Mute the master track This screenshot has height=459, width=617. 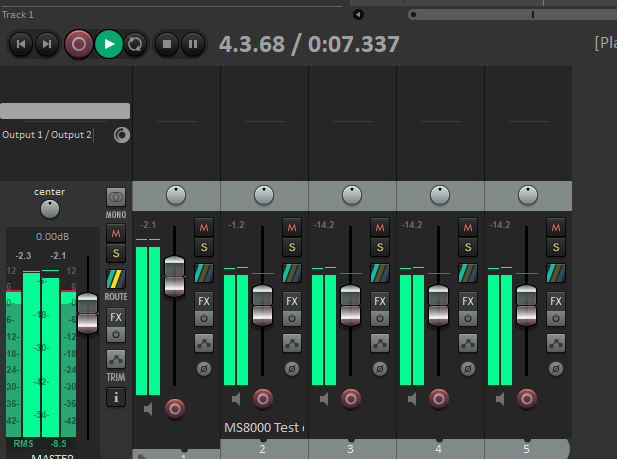pos(116,233)
